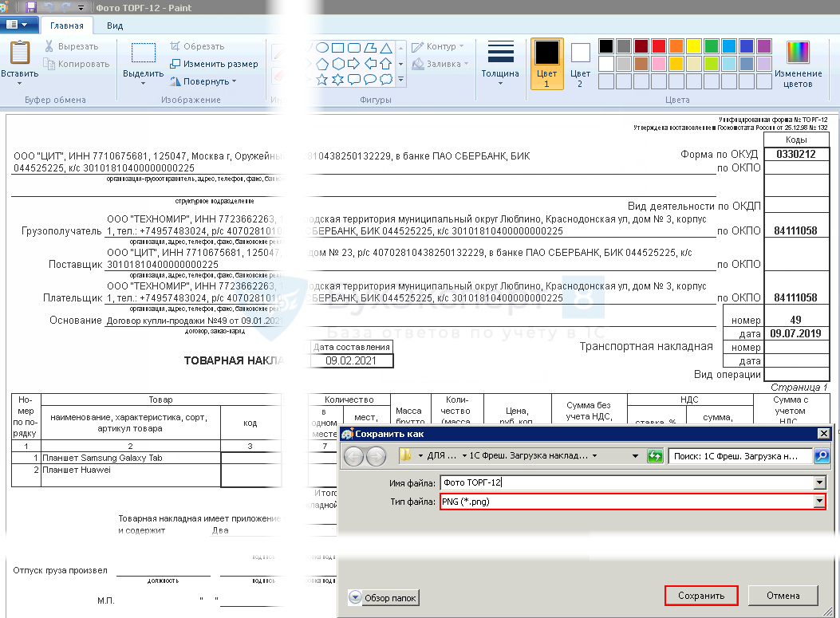Click the 1С Фреш. Загрузка наклад… breadcrumb

coord(528,456)
